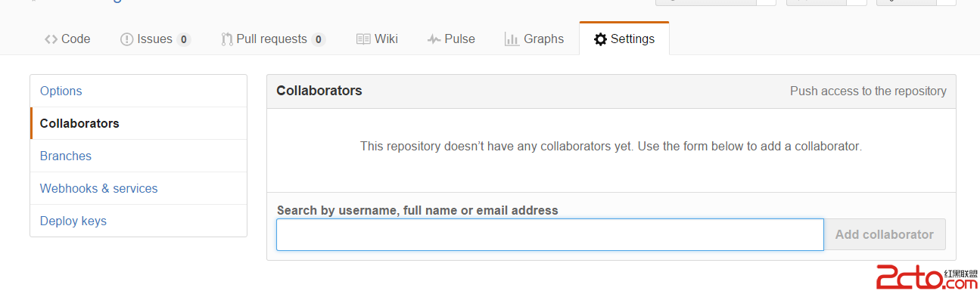Click the Graphs bar chart icon
Image resolution: width=980 pixels, height=297 pixels.
(512, 39)
